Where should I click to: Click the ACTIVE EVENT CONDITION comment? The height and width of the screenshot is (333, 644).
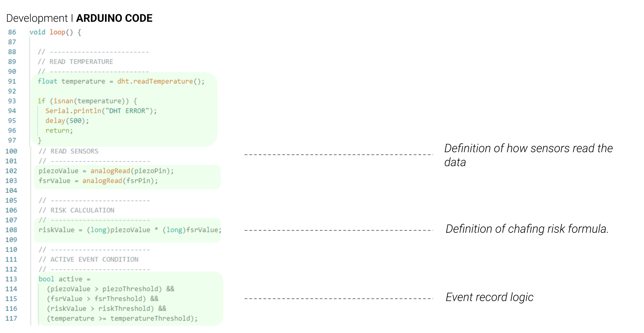[89, 260]
